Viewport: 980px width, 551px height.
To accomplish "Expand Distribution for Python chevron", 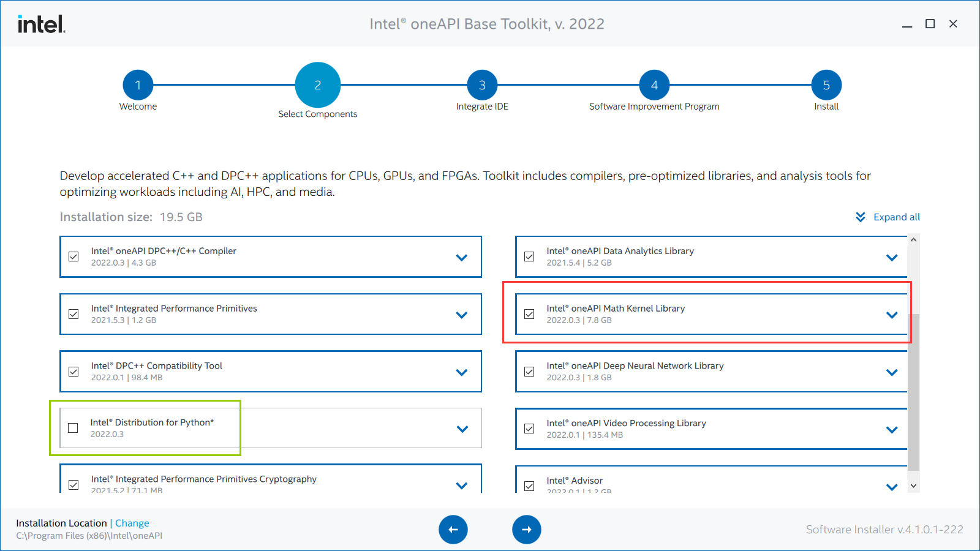I will click(x=462, y=429).
